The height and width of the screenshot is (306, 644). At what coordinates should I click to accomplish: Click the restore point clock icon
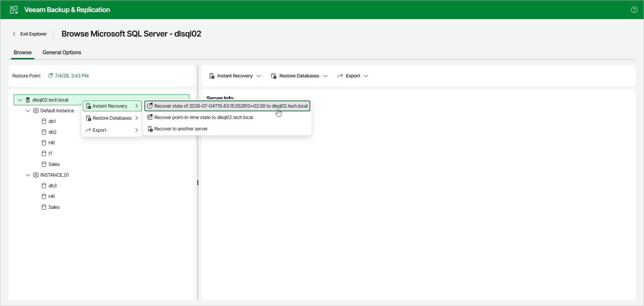point(50,76)
